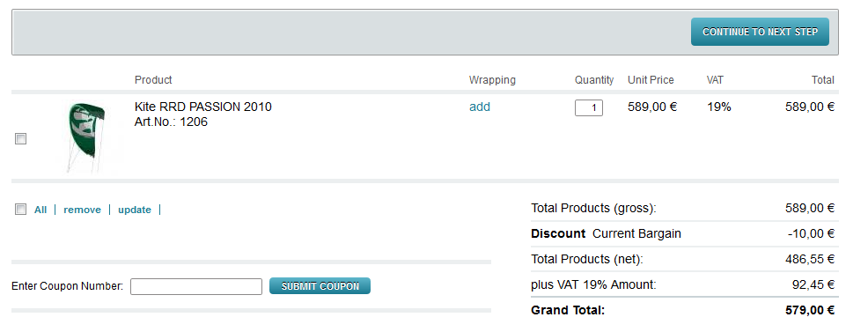Screen dimensions: 868x332
Task: Open the Kite RRD PASSION 2010 product title
Action: click(x=203, y=107)
